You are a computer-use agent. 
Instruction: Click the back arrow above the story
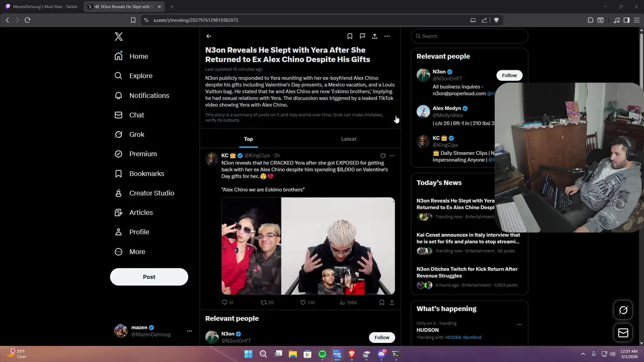tap(209, 36)
